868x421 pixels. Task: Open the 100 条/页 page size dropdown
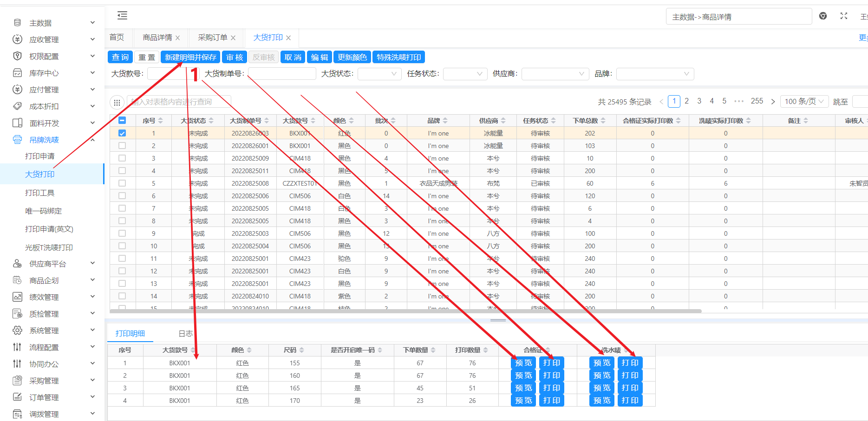pos(804,102)
